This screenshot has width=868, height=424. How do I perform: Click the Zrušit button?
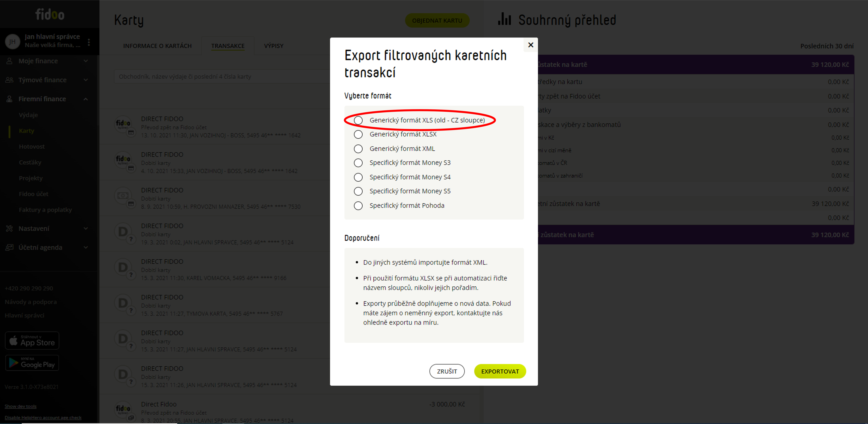447,371
